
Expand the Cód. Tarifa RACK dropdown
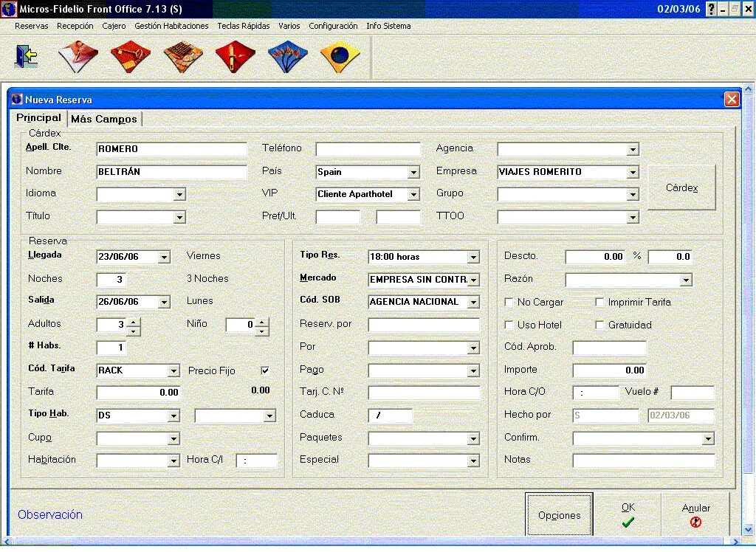173,370
